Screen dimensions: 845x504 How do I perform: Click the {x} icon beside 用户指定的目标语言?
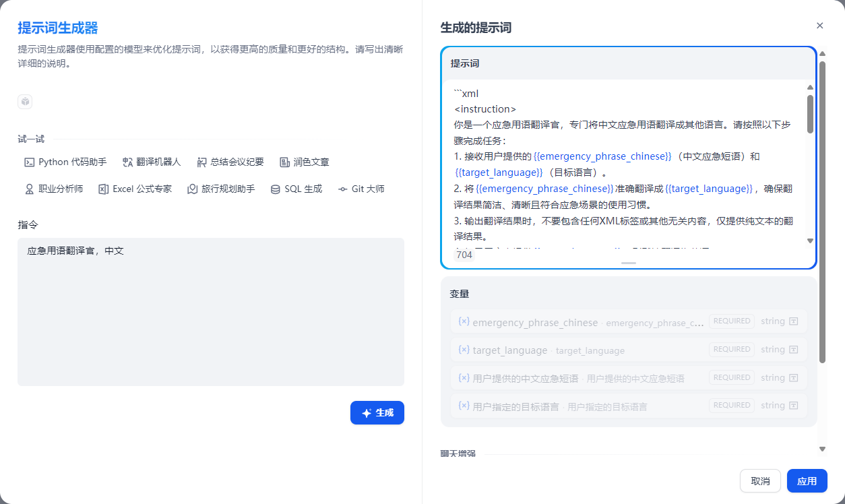click(464, 406)
